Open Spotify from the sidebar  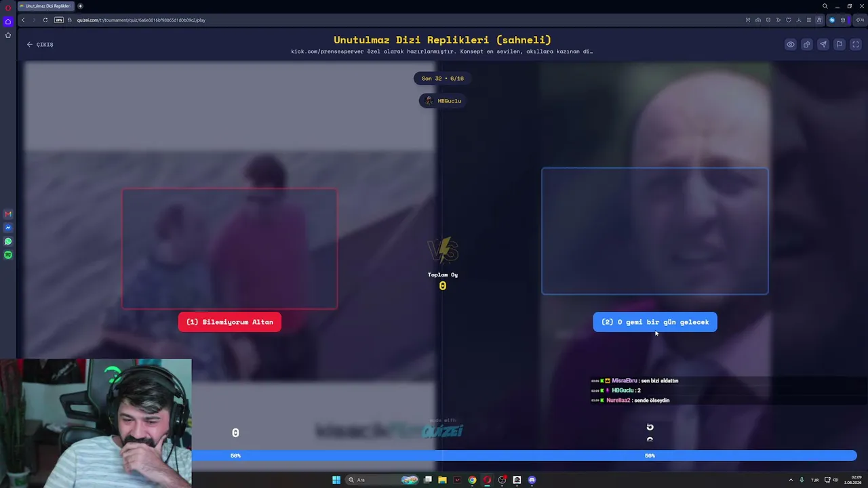8,255
